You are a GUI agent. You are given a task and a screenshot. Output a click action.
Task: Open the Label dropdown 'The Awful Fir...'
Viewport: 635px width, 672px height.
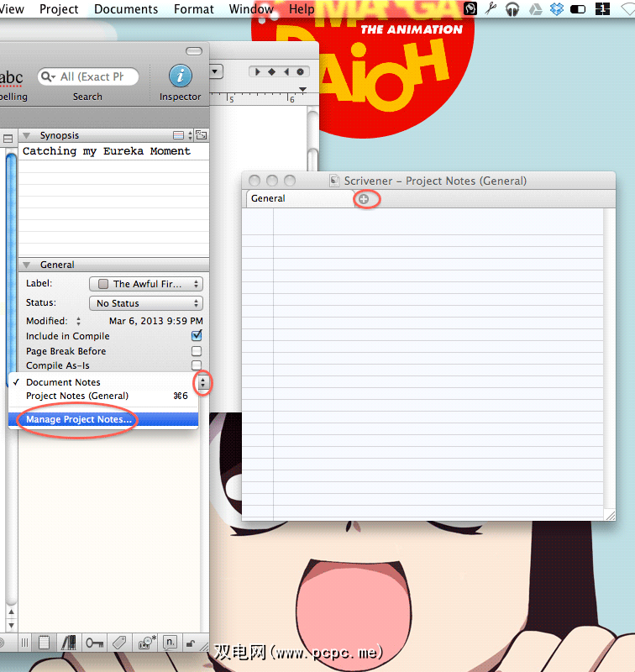[145, 284]
